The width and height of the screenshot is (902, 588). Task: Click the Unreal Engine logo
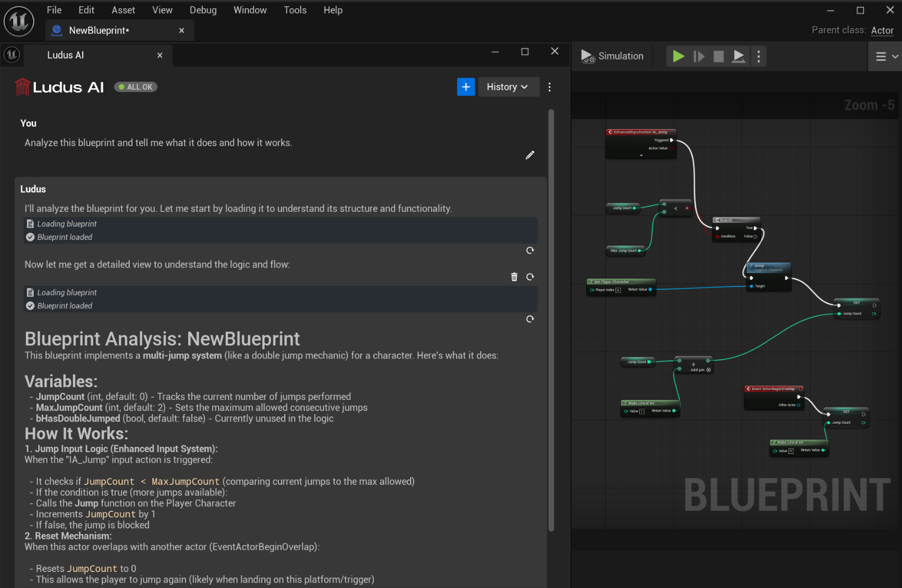tap(19, 21)
